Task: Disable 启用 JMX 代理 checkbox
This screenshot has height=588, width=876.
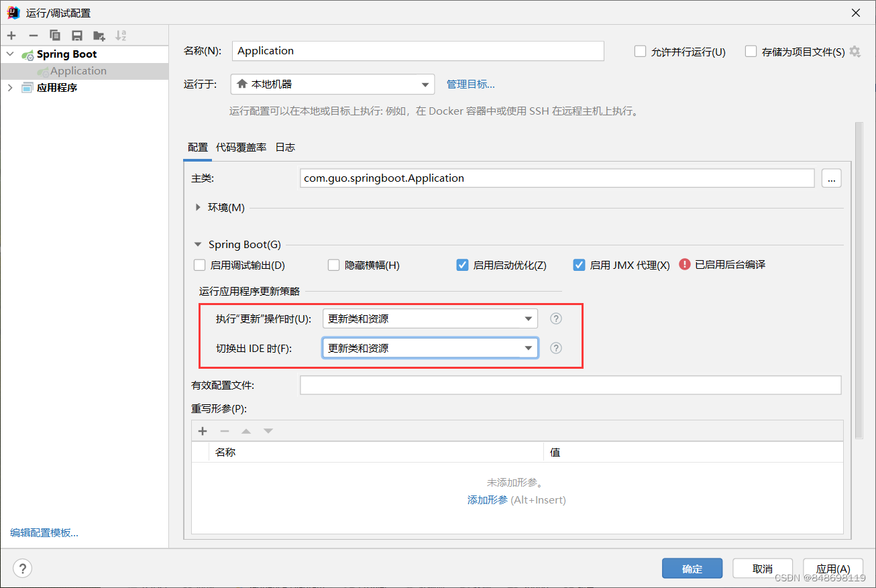Action: tap(579, 265)
